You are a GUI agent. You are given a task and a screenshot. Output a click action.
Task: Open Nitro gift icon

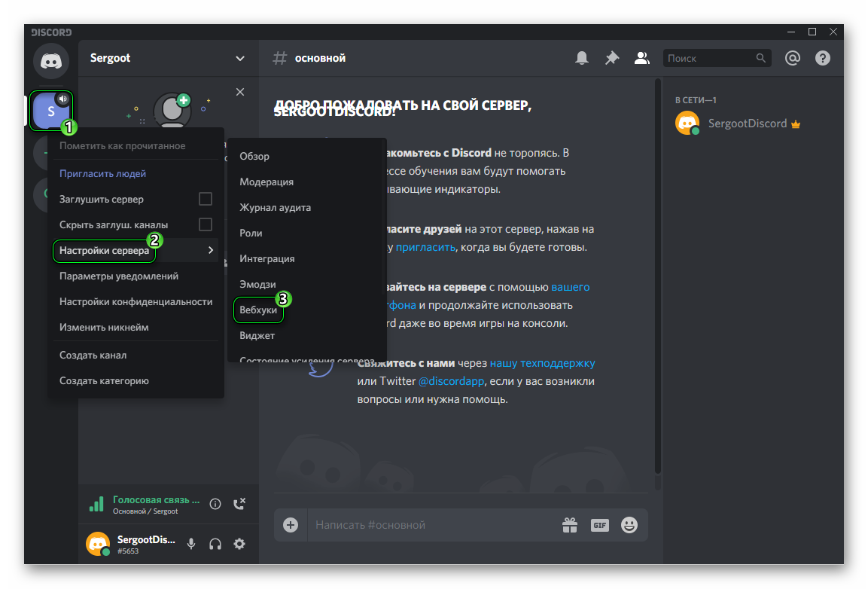(570, 525)
